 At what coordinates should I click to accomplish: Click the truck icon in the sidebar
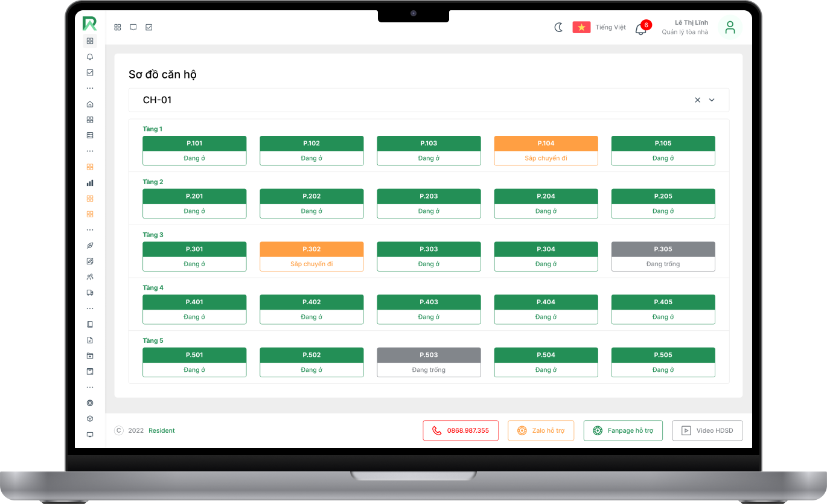90,293
